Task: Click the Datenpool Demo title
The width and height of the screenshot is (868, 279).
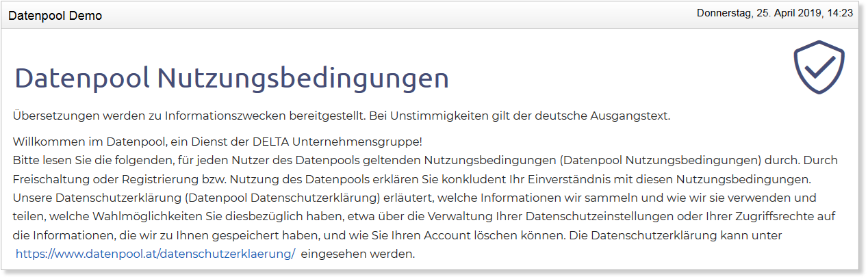Action: (x=55, y=15)
